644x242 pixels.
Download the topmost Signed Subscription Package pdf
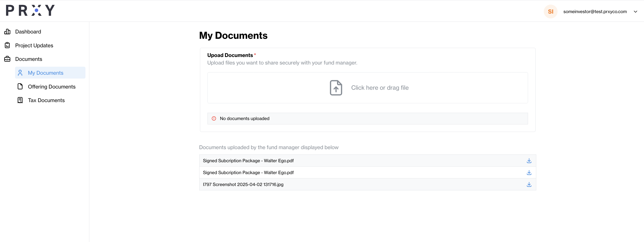click(x=529, y=161)
